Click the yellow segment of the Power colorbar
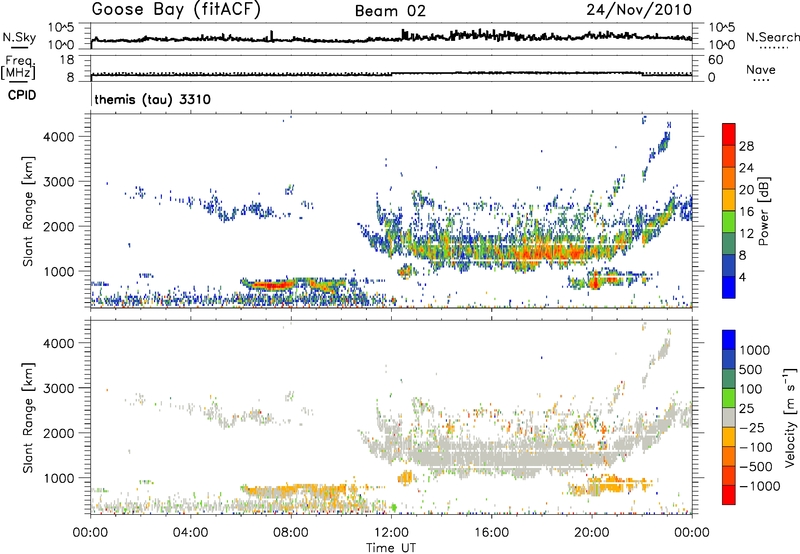800x554 pixels. [729, 200]
